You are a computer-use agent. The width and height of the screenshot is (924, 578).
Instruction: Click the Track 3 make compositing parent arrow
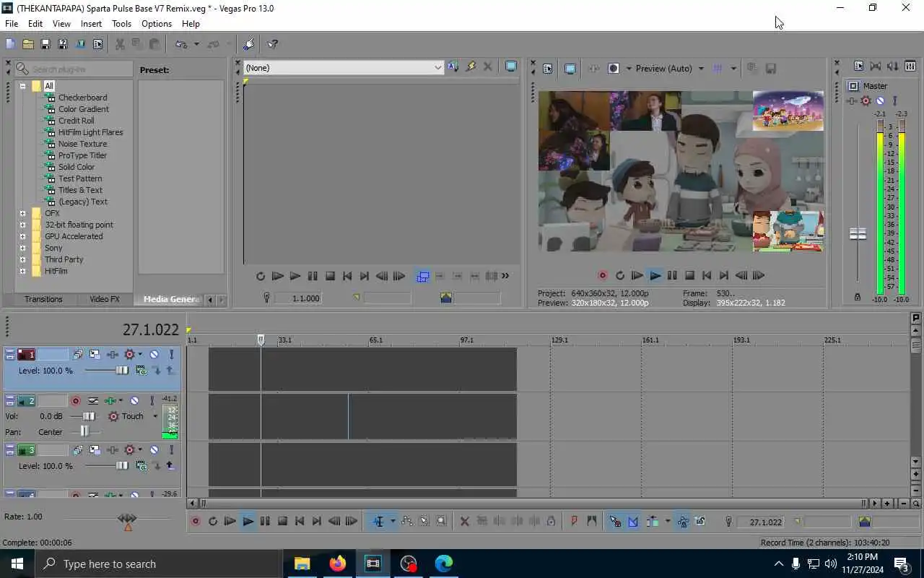pyautogui.click(x=170, y=466)
